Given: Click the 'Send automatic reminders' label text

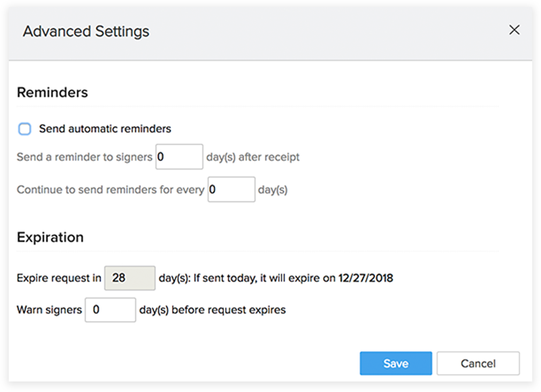Looking at the screenshot, I should [x=105, y=129].
